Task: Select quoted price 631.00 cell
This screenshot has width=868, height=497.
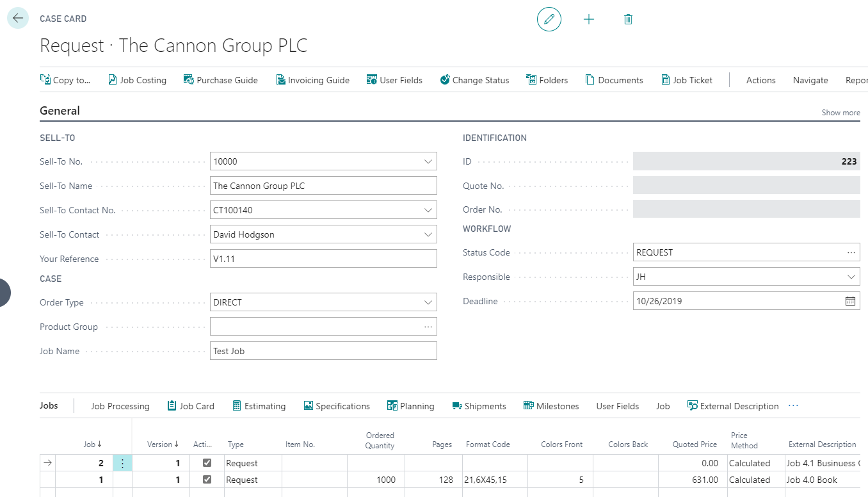Action: pos(693,480)
